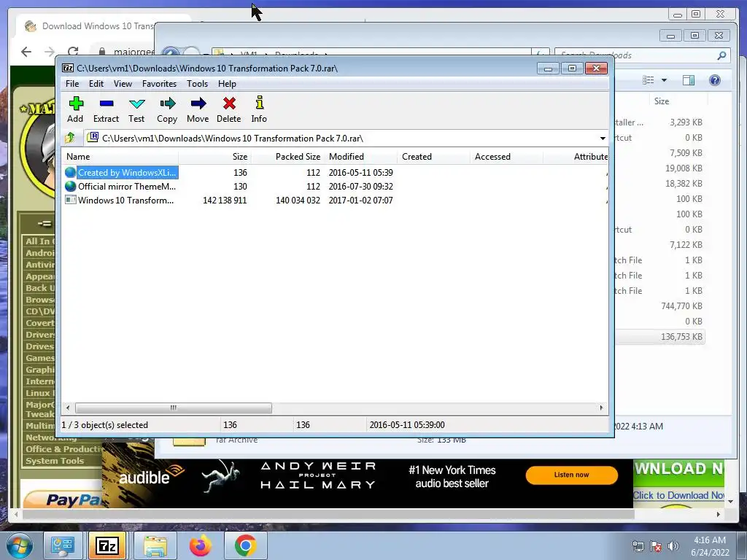
Task: Open the View menu
Action: (x=123, y=84)
